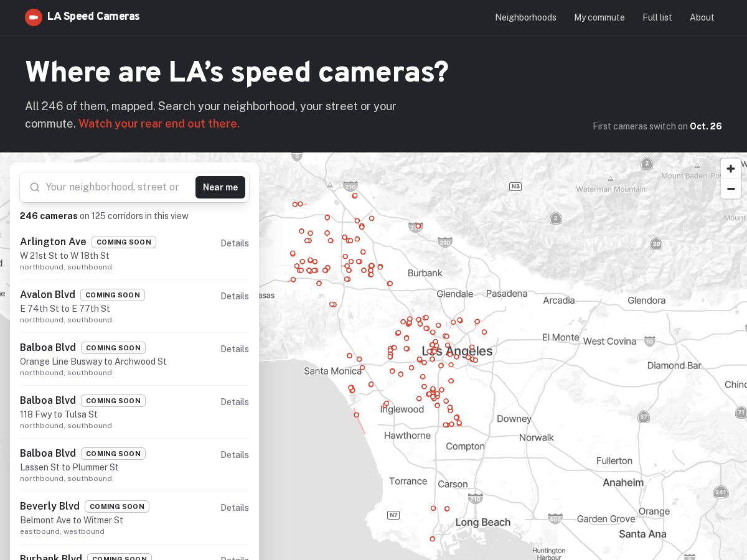Click the Inglewood map label
The image size is (747, 560).
click(x=402, y=409)
